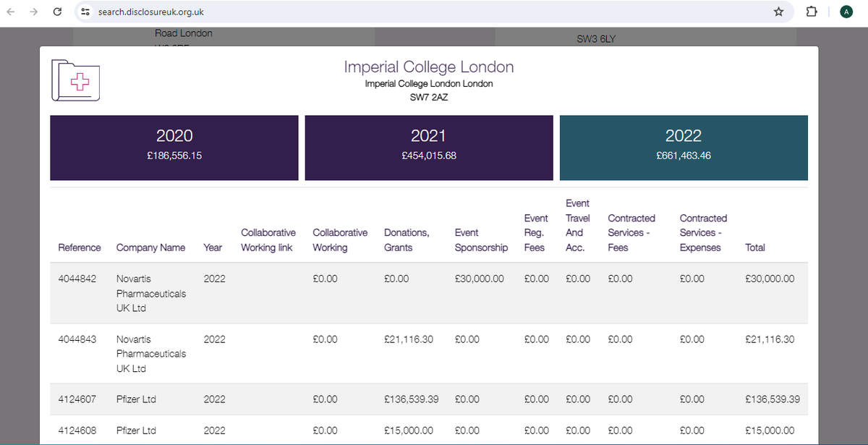Select reference number 4124607
This screenshot has height=445, width=868.
pos(77,399)
